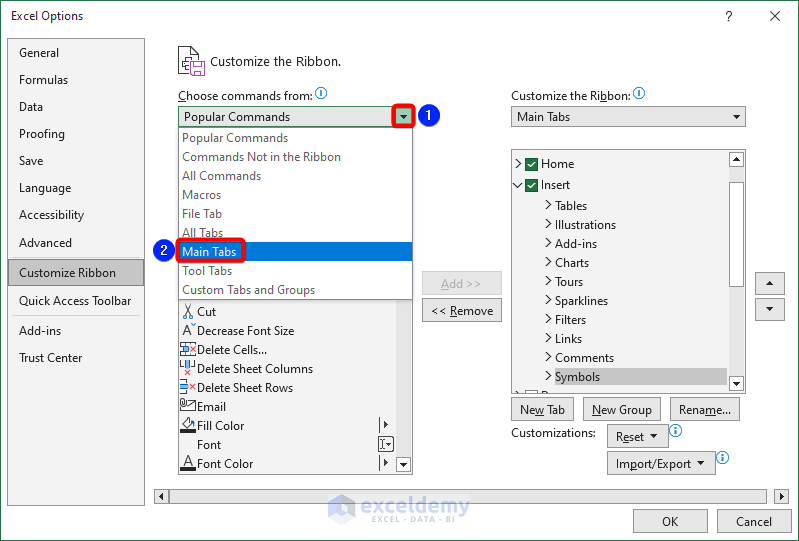Select Custom Tabs and Groups option
The image size is (799, 541).
pos(295,289)
